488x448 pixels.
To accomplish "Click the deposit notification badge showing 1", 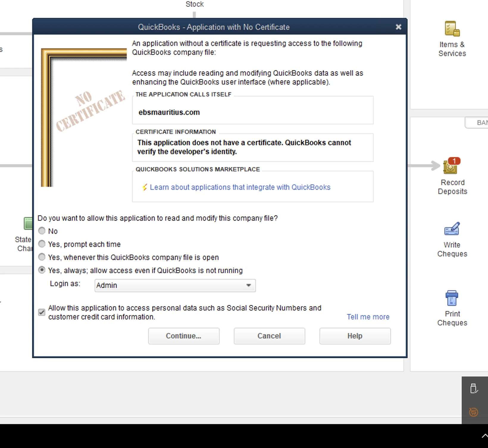I will click(454, 161).
